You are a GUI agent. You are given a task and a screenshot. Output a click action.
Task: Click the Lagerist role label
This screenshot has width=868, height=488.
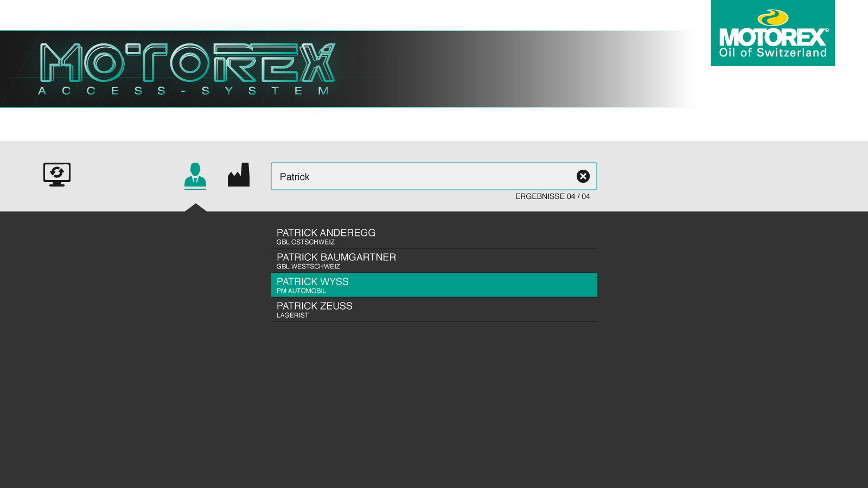click(x=292, y=316)
